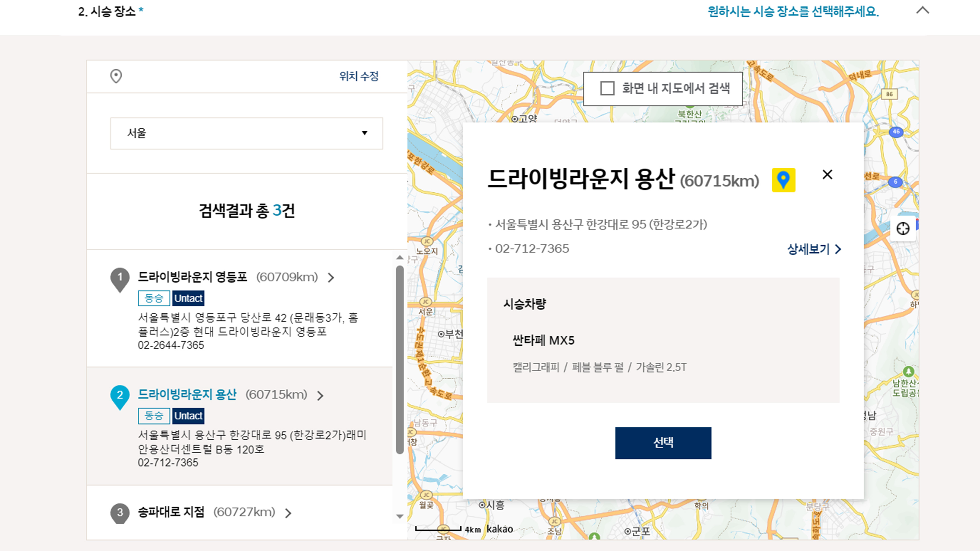This screenshot has height=551, width=980.
Task: Click the yellow map marker icon in popup
Action: tap(783, 180)
